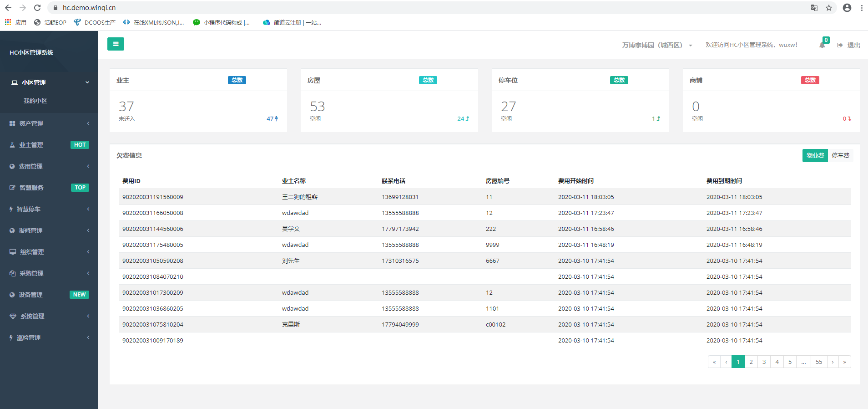Screen dimensions: 868x409
Task: Open the browser profile account icon
Action: pyautogui.click(x=847, y=8)
